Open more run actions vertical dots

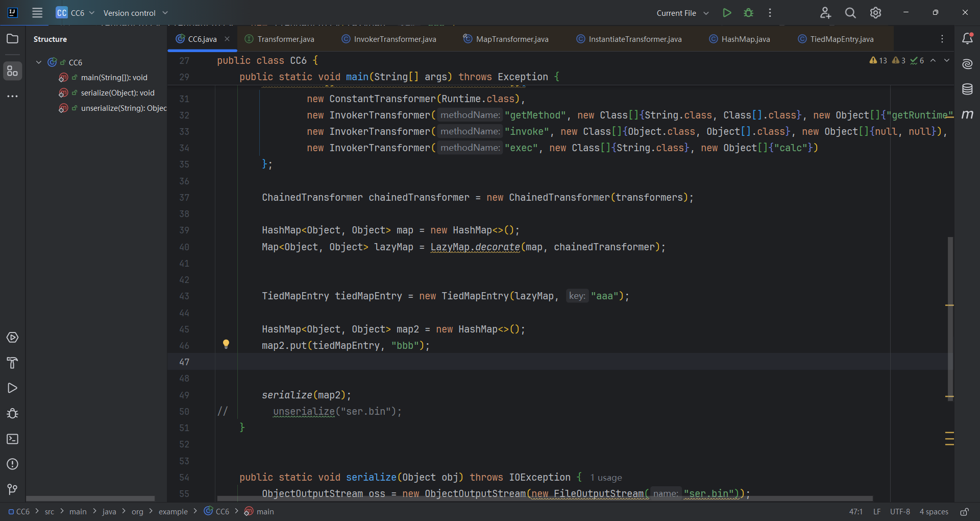point(770,13)
